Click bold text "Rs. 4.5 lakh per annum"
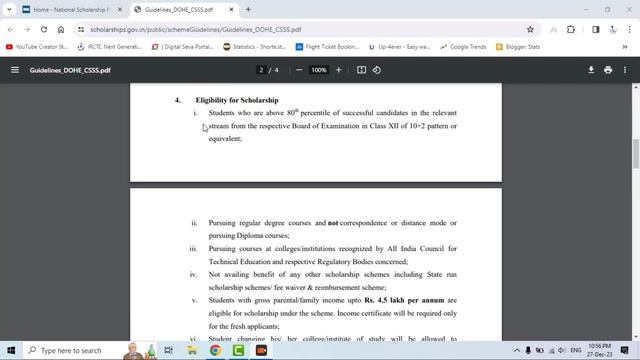640x360 pixels. coord(404,300)
